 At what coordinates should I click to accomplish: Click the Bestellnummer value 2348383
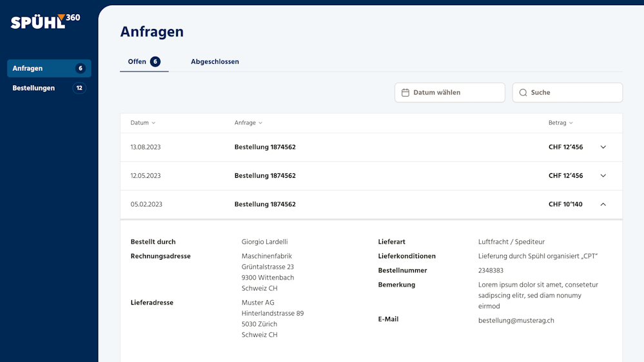point(491,271)
